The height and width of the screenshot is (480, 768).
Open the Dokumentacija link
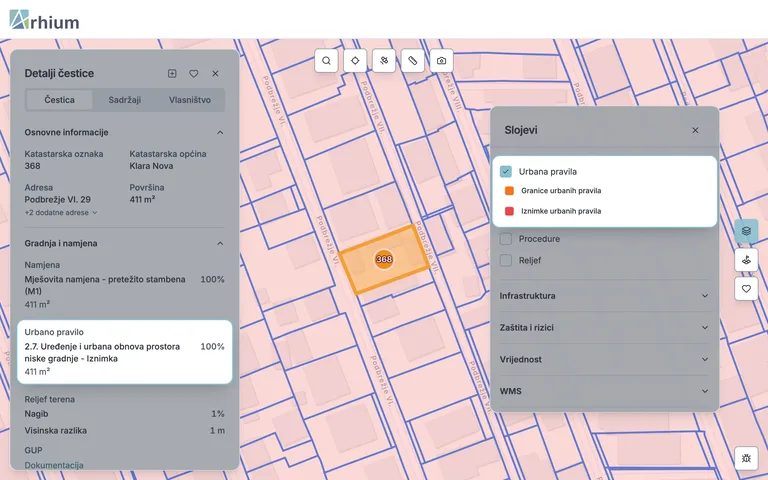pyautogui.click(x=54, y=465)
